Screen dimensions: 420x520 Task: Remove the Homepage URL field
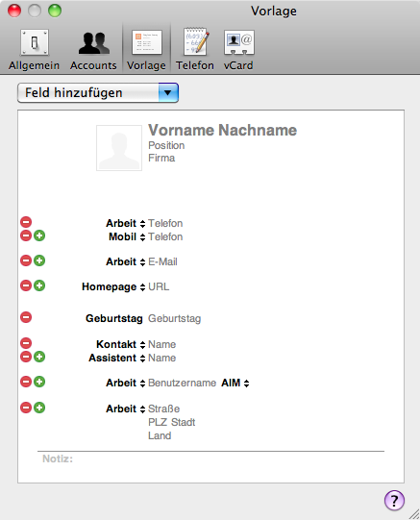26,285
